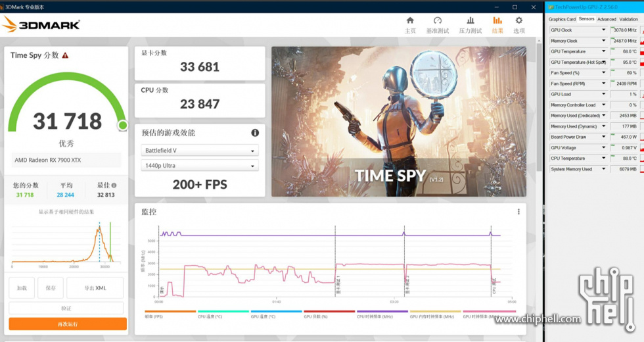Switch to Advanced tab in GPU-Z
The height and width of the screenshot is (342, 644).
(607, 19)
